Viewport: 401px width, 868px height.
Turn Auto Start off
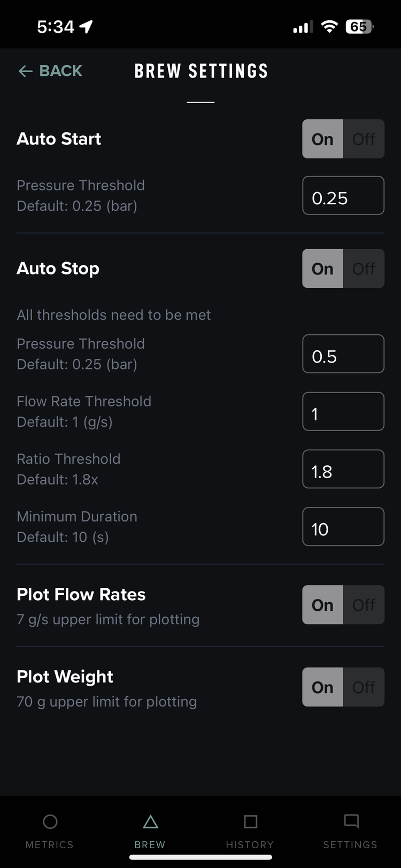(364, 139)
